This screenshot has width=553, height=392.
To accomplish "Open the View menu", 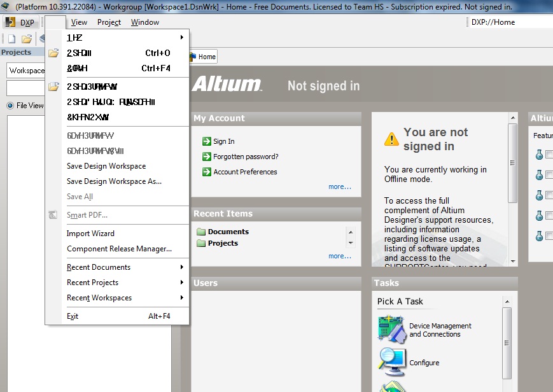I will pos(79,22).
